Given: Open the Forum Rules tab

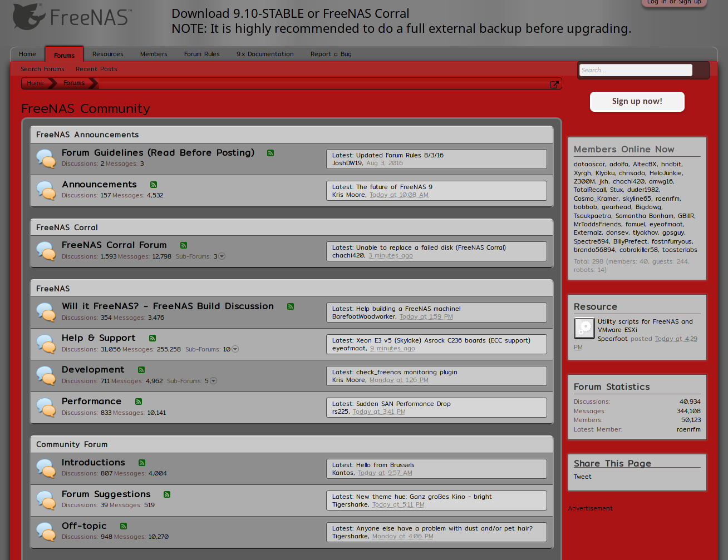Looking at the screenshot, I should [x=202, y=54].
